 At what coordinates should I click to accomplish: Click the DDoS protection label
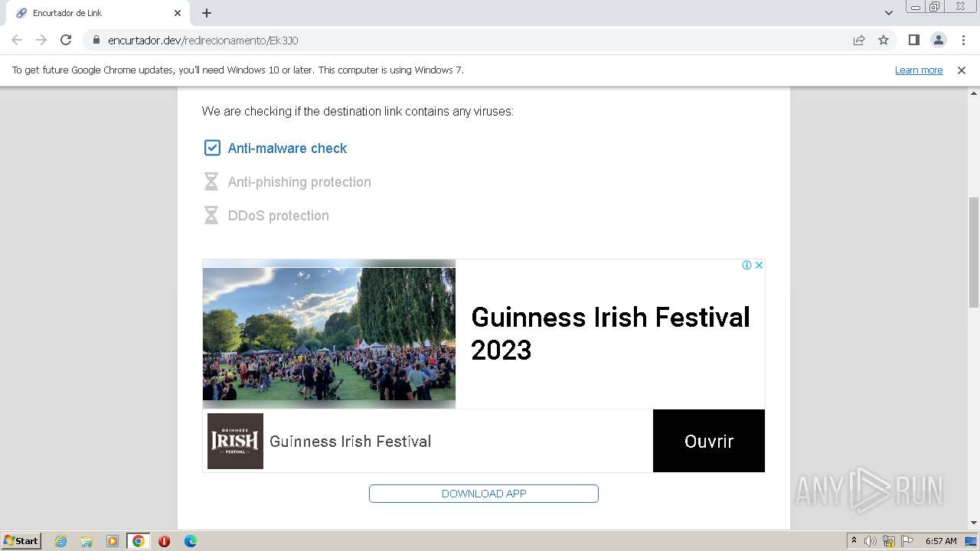pyautogui.click(x=279, y=216)
